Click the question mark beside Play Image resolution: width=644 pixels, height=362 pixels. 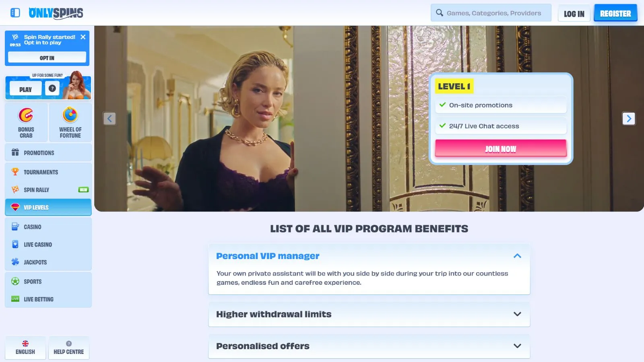[52, 88]
